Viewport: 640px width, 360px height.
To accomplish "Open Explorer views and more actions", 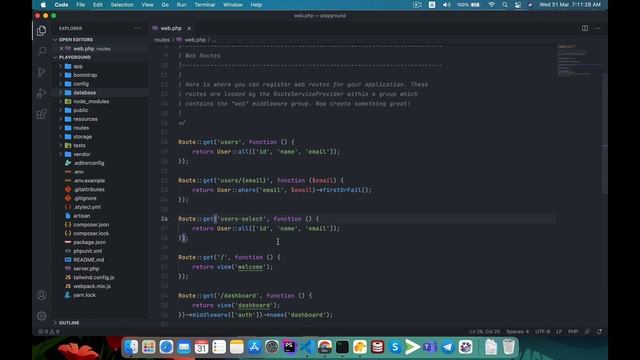I will tap(138, 28).
